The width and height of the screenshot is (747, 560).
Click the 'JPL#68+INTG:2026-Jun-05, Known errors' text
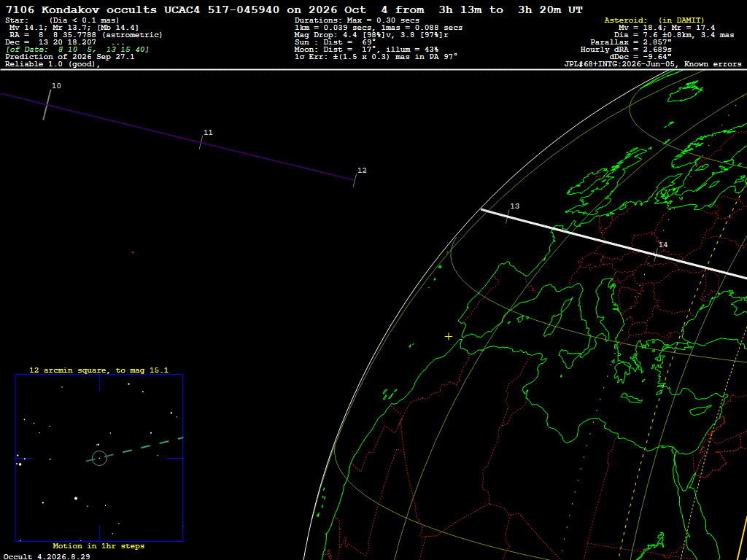653,64
